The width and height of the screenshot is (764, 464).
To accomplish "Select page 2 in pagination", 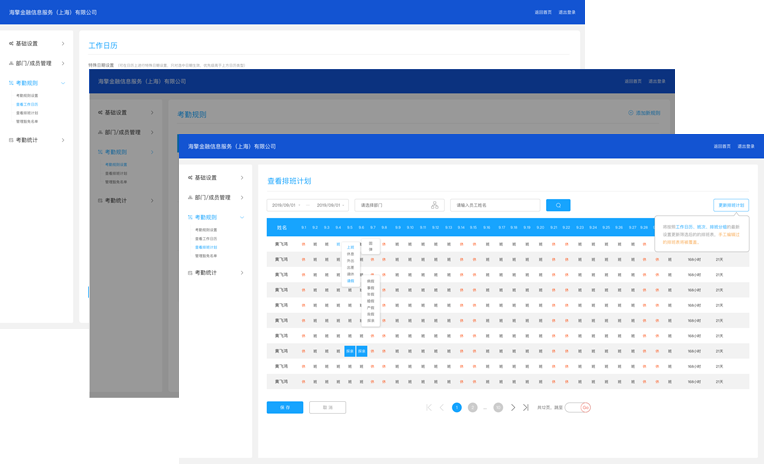I will tap(473, 407).
